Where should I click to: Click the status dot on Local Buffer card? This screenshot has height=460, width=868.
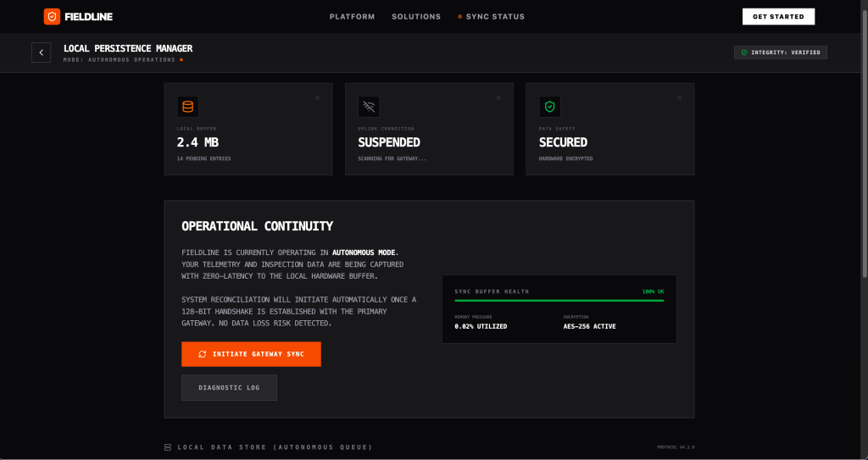pos(317,98)
